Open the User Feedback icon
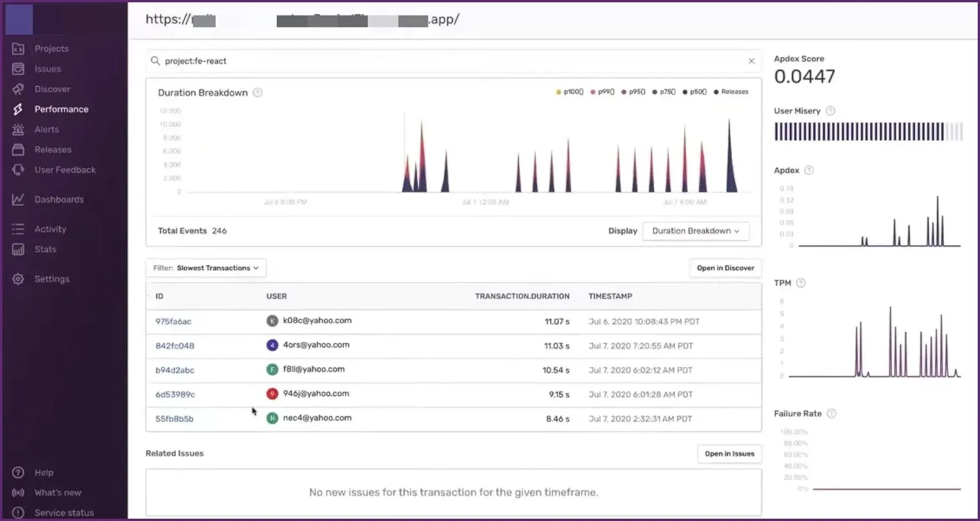 [x=18, y=170]
